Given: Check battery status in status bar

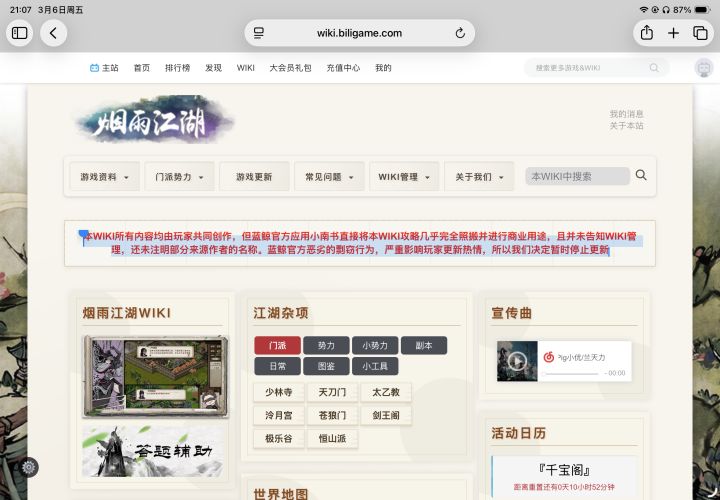Looking at the screenshot, I should pos(702,10).
